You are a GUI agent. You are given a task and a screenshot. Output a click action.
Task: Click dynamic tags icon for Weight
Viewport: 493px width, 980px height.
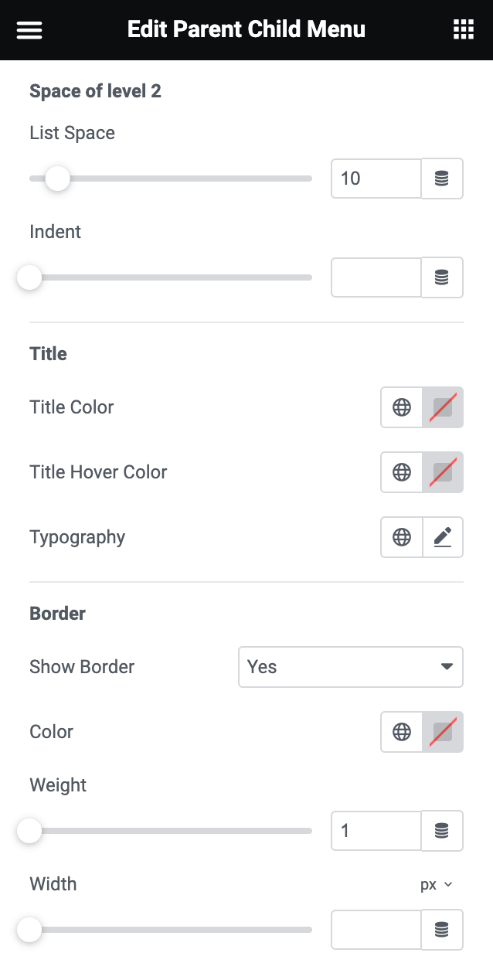click(442, 831)
